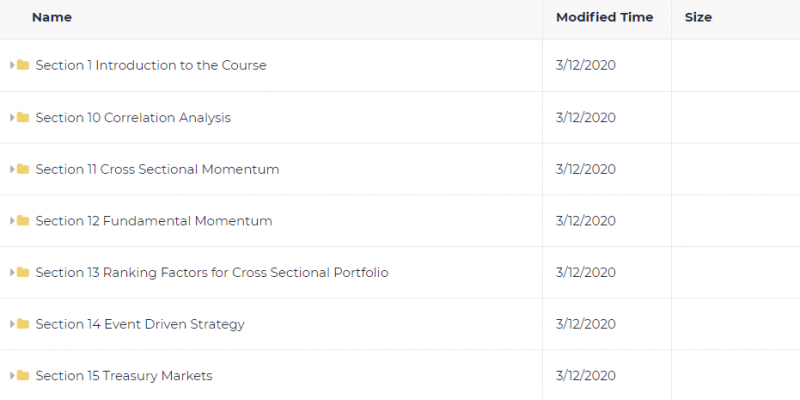
Task: Click the Section 13 Ranking Factors folder icon
Action: (x=23, y=272)
